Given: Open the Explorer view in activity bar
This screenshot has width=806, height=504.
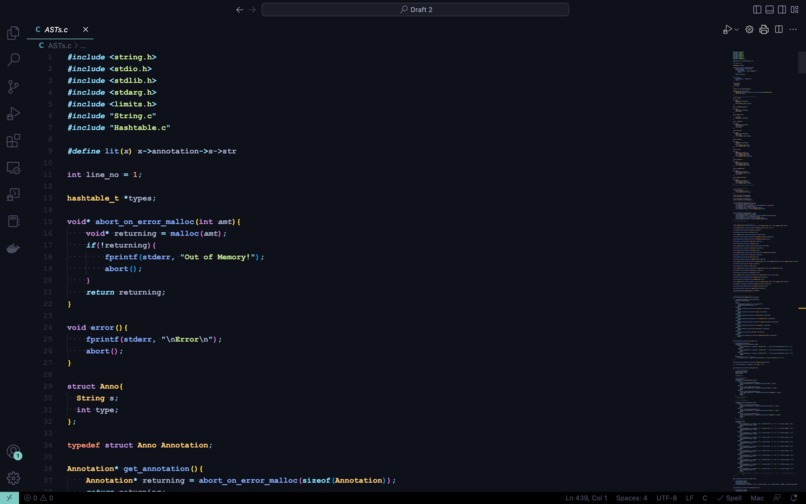Looking at the screenshot, I should click(13, 33).
